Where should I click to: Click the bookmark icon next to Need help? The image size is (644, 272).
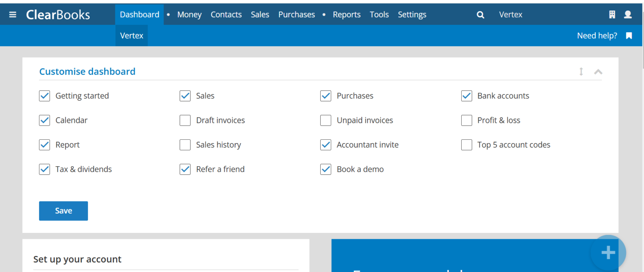point(629,36)
